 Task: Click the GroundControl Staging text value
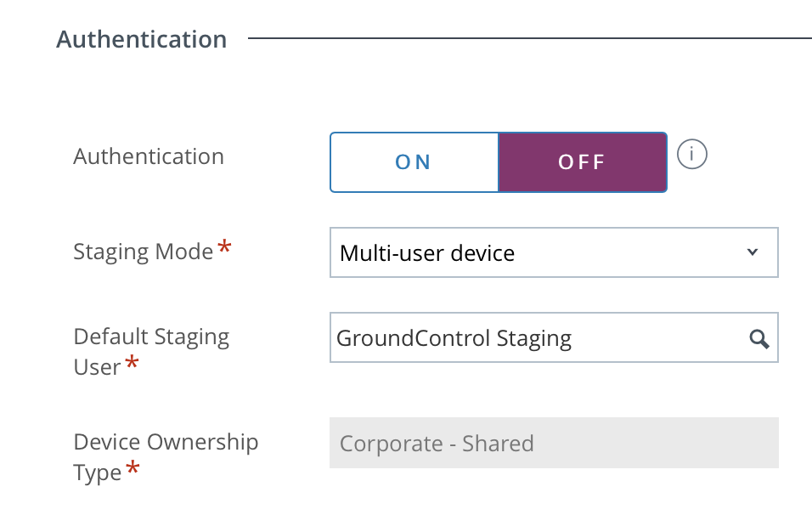[x=454, y=338]
